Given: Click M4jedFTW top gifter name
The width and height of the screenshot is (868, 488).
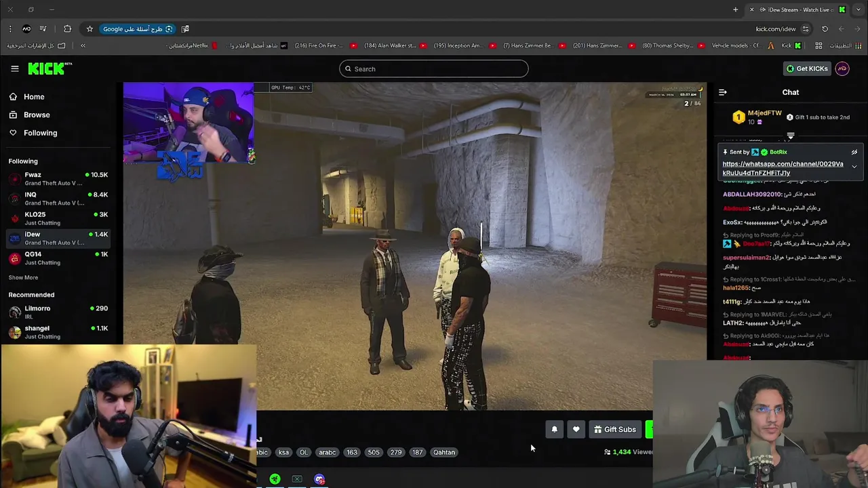Looking at the screenshot, I should 764,113.
